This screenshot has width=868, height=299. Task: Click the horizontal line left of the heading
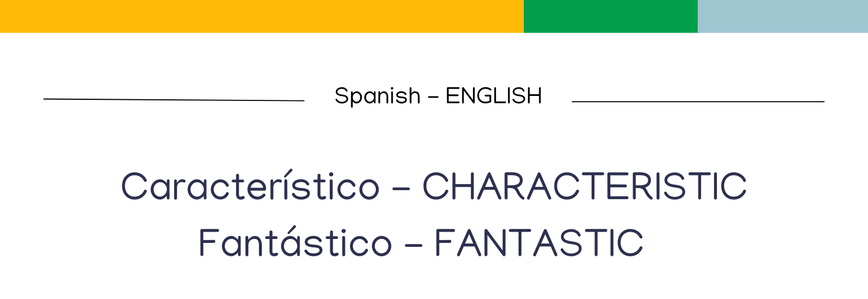(174, 100)
